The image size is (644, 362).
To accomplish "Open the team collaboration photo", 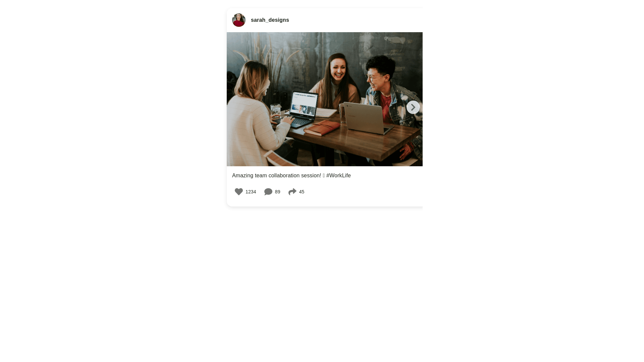I will click(325, 99).
